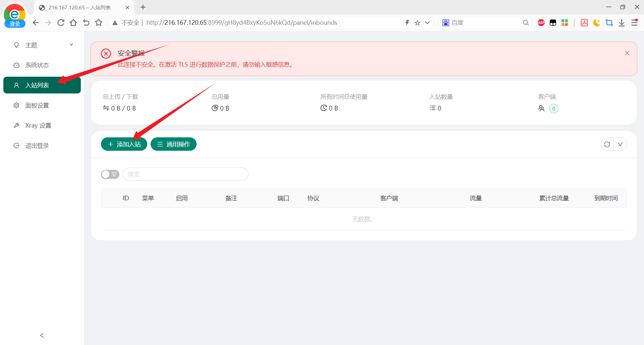644x345 pixels.
Task: Click the Baidu search magnifier icon
Action: coord(526,23)
